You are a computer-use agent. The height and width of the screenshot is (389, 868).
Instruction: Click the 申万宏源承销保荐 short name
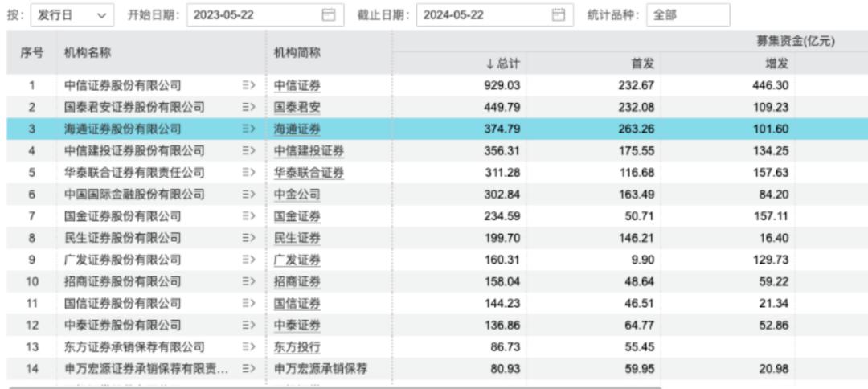pyautogui.click(x=321, y=369)
